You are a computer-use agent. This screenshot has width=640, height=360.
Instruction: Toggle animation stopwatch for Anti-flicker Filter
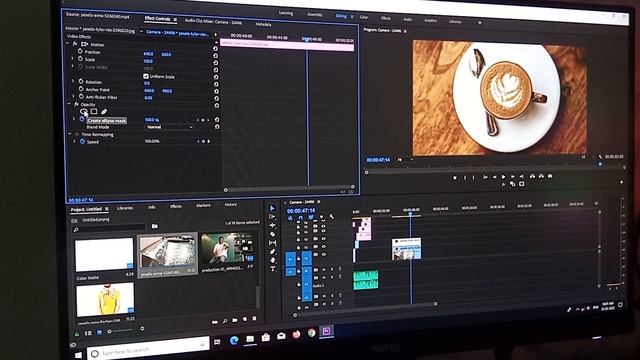tap(81, 97)
